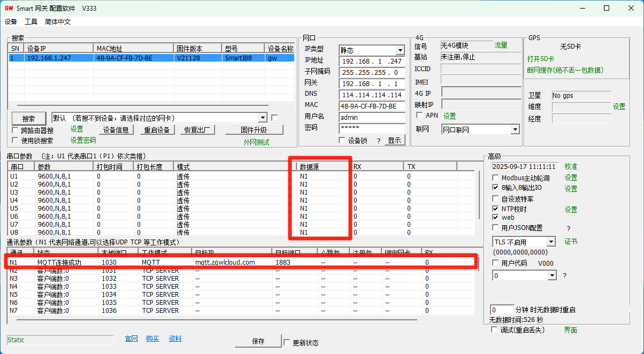Expand the TLS 不启用 dropdown
Screen dimensions: 644x354
coord(551,242)
